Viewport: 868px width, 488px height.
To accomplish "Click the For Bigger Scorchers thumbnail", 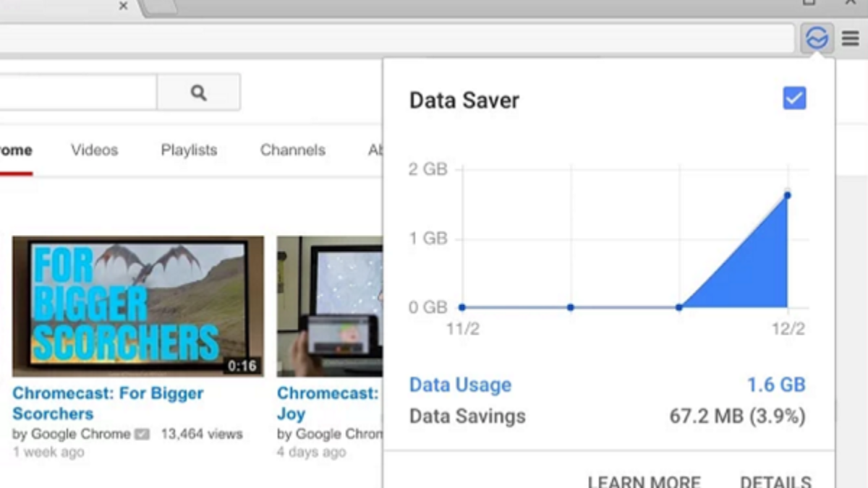I will point(138,306).
